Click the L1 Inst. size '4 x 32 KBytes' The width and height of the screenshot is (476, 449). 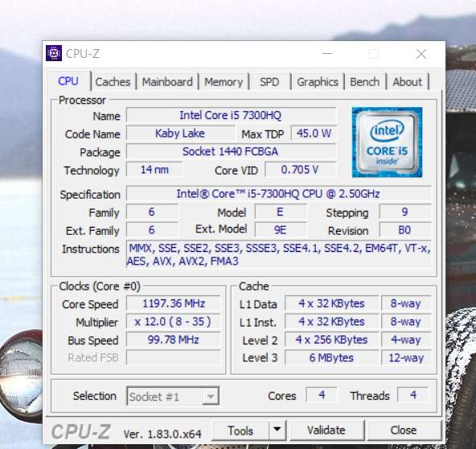pos(332,321)
